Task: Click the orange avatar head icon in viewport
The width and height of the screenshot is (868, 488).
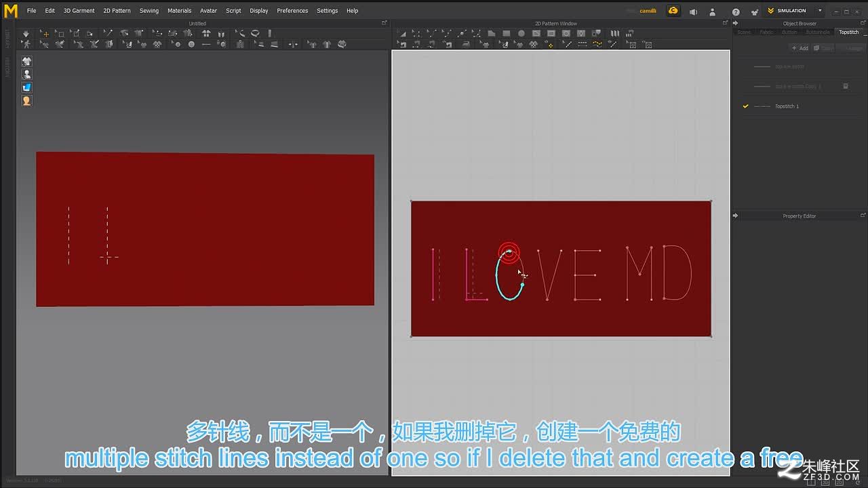Action: tap(26, 100)
